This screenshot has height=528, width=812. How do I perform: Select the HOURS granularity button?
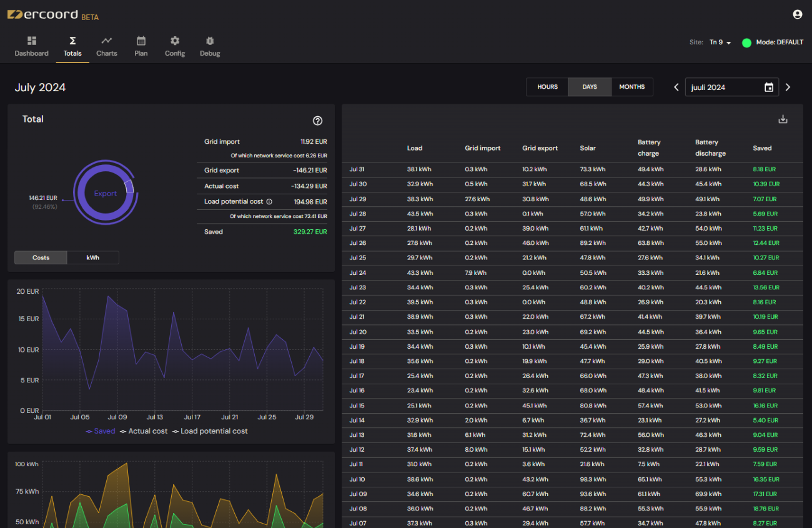tap(547, 87)
